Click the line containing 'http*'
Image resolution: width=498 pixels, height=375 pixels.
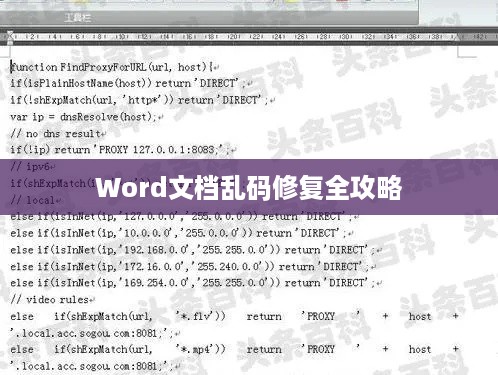tap(142, 100)
